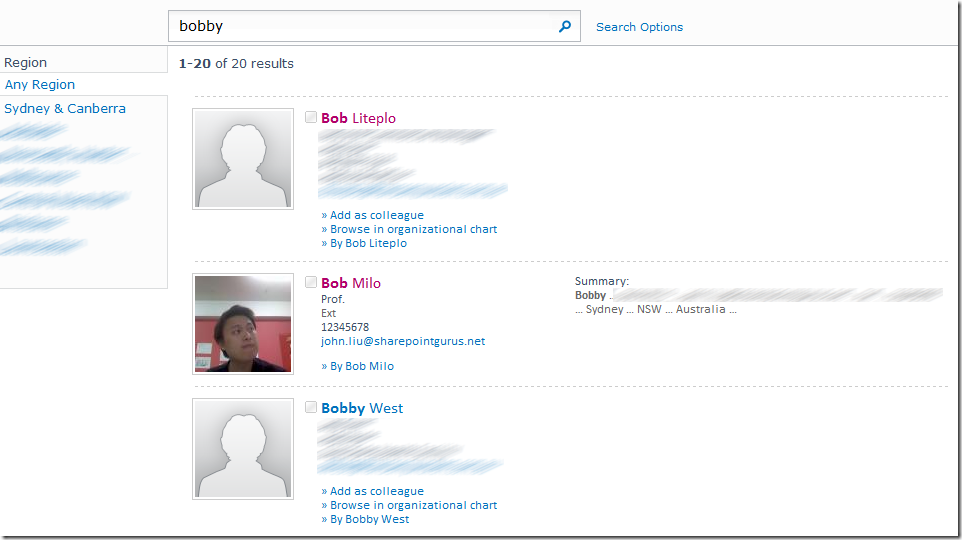
Task: Browse Bobby West in organizational chart
Action: click(x=413, y=505)
